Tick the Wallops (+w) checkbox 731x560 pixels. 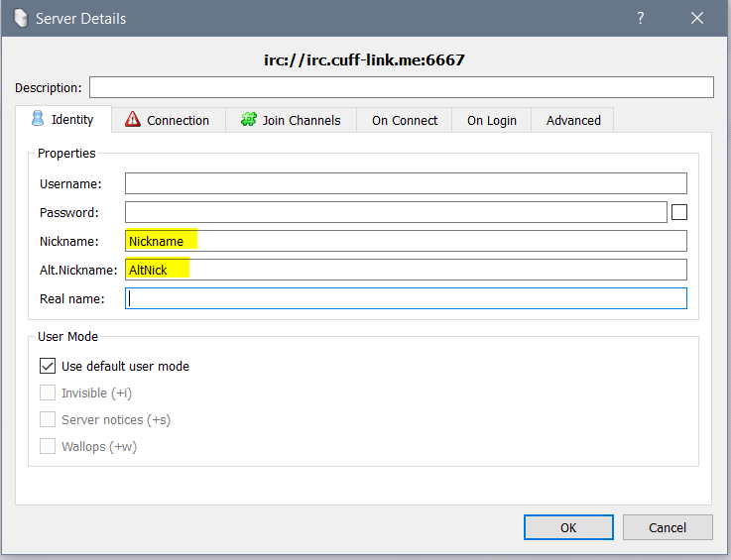coord(48,446)
